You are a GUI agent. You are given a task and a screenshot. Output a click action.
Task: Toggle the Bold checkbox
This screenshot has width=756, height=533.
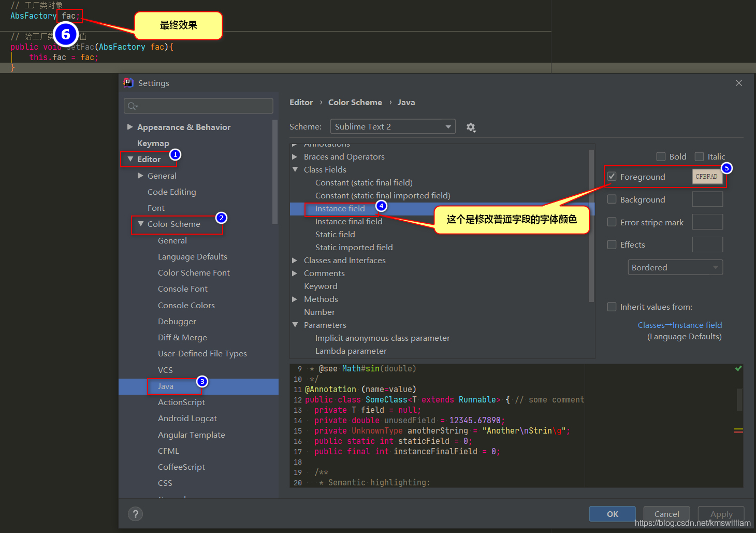point(661,156)
